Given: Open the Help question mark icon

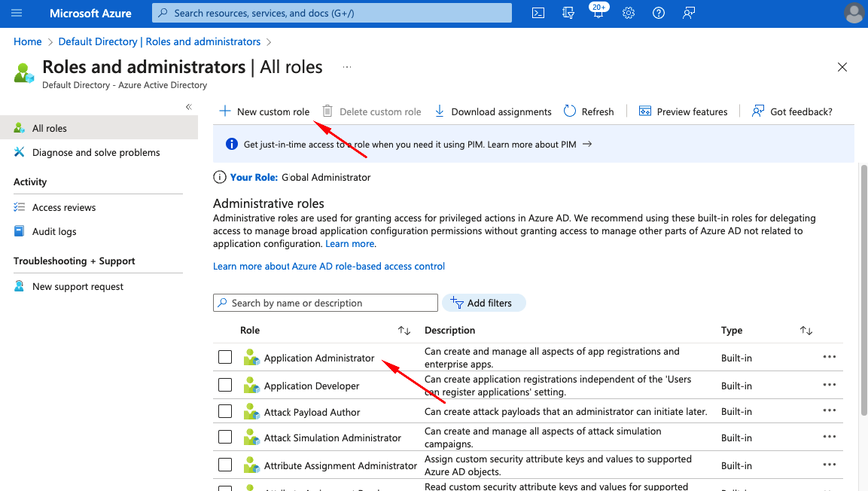Looking at the screenshot, I should [x=658, y=13].
